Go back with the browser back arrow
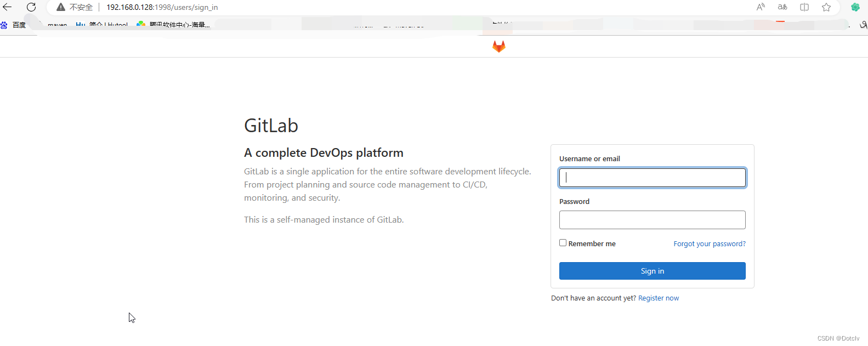The width and height of the screenshot is (868, 346). (7, 7)
